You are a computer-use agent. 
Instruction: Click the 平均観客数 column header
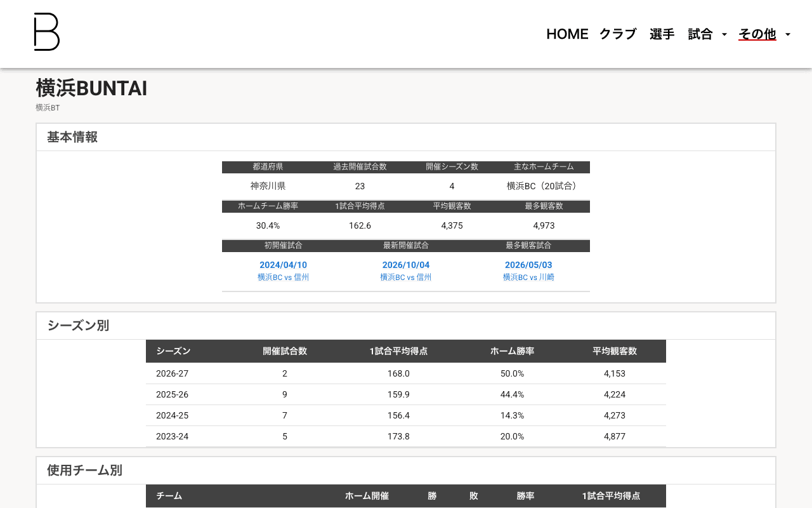pos(615,351)
